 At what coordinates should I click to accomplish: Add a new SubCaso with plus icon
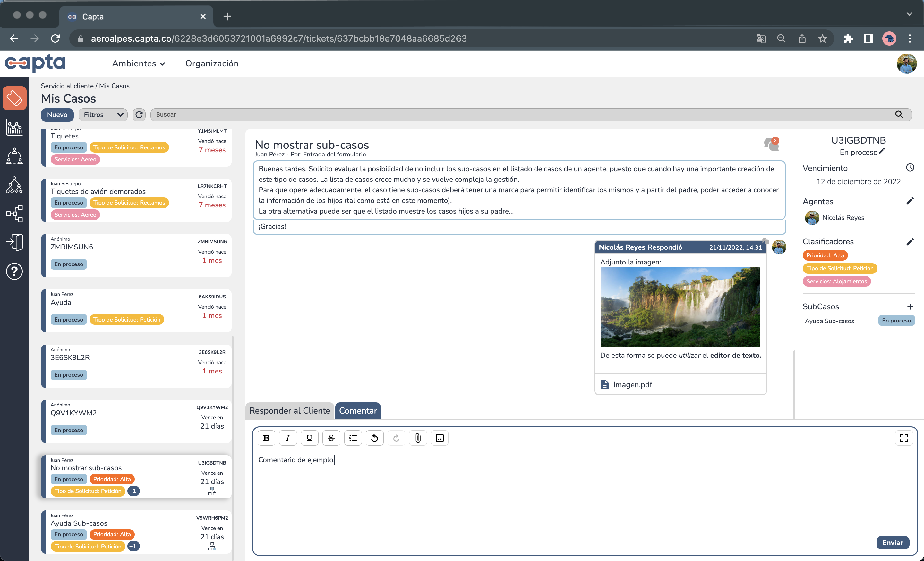[x=910, y=306]
